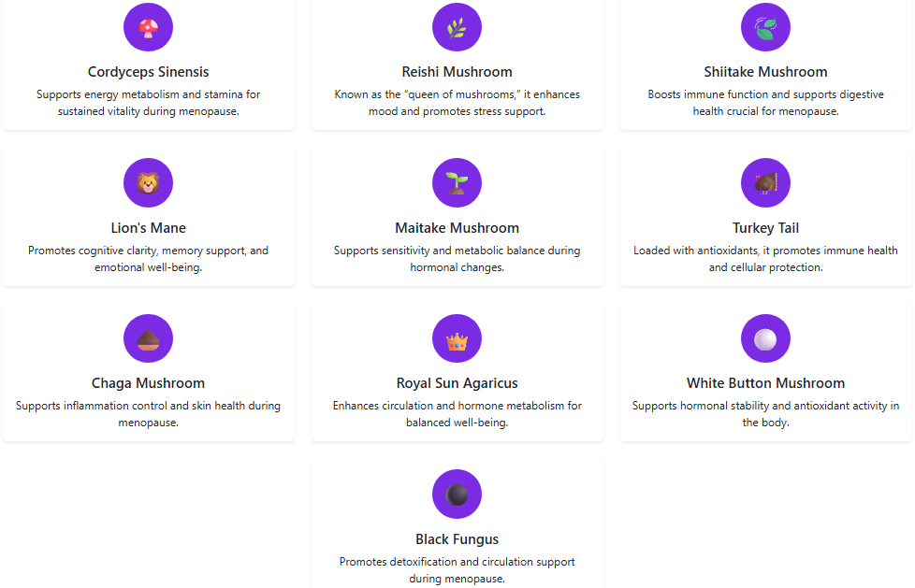
Task: Click the Shiitake Mushroom leaf icon
Action: (765, 28)
